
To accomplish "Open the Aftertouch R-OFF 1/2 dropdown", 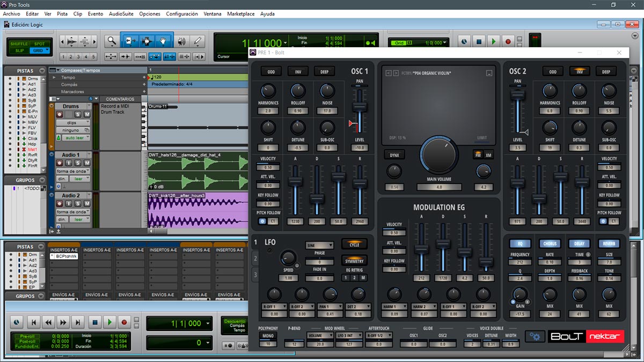I will [378, 336].
